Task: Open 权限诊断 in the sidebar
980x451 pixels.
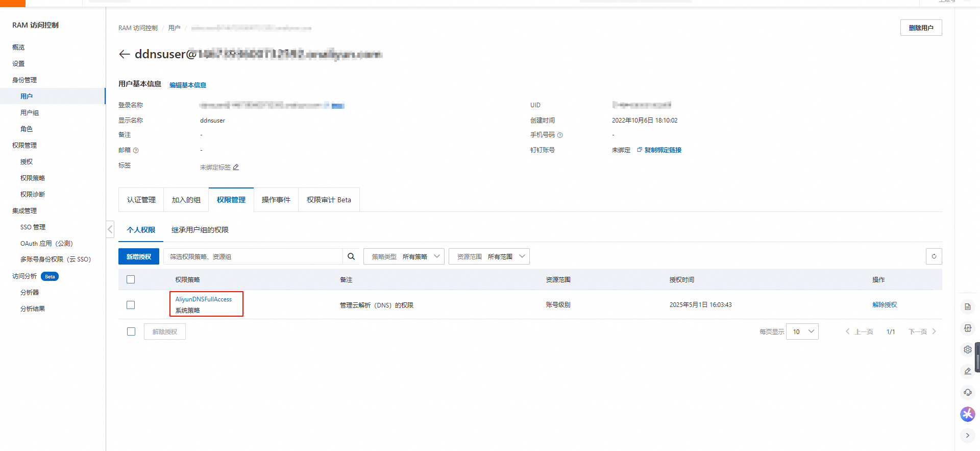Action: pos(33,194)
